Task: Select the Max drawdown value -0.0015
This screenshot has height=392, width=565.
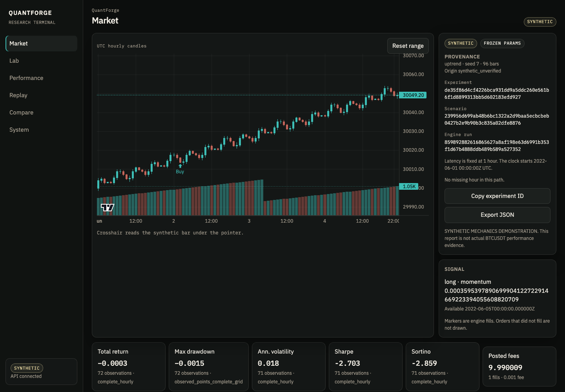Action: [190, 363]
